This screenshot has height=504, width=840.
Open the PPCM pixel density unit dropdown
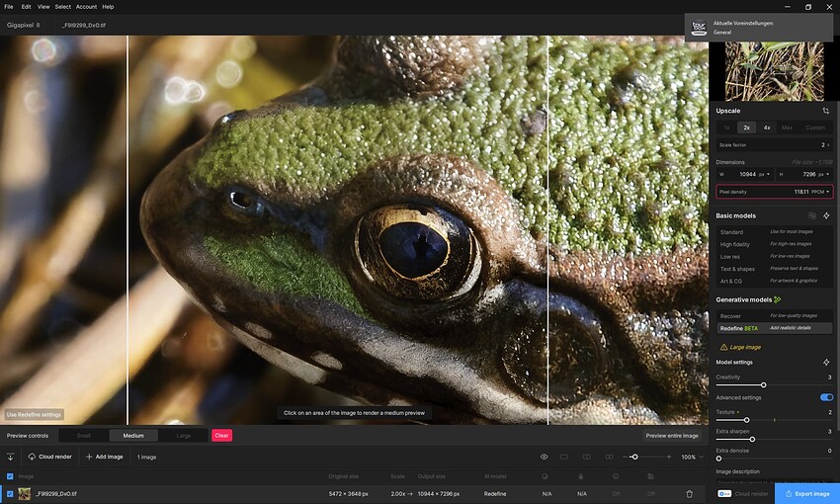pos(820,192)
